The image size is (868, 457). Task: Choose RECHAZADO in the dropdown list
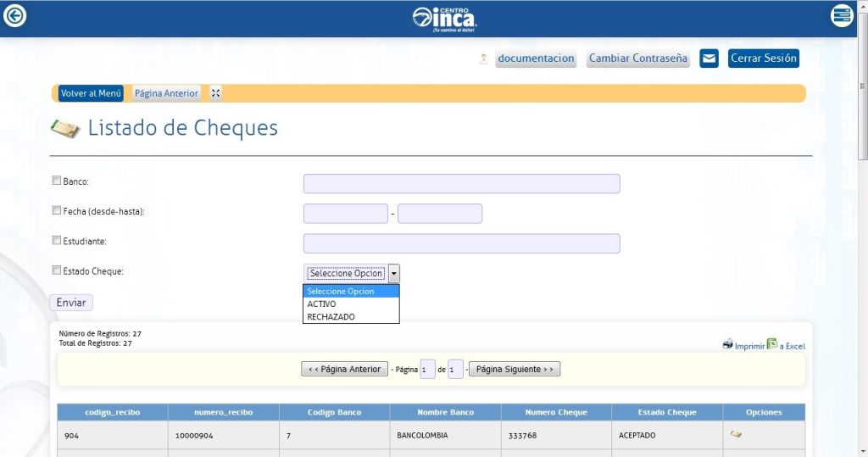pyautogui.click(x=331, y=316)
